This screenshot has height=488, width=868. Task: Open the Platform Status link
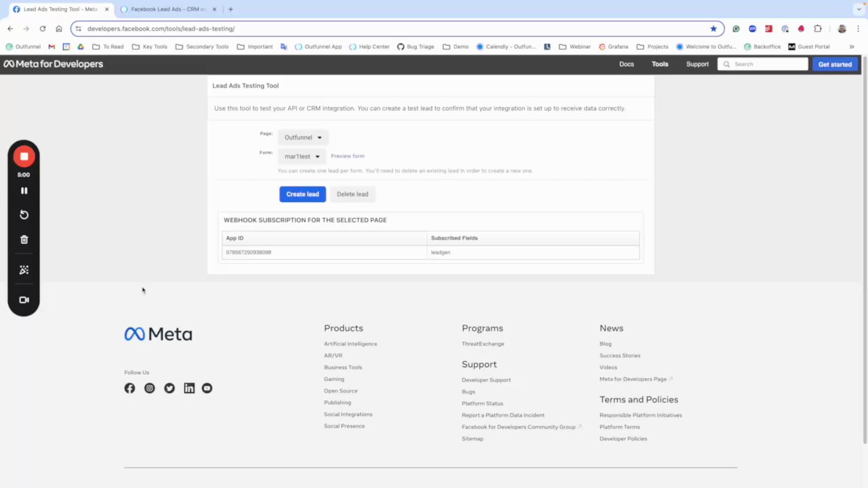click(x=482, y=403)
